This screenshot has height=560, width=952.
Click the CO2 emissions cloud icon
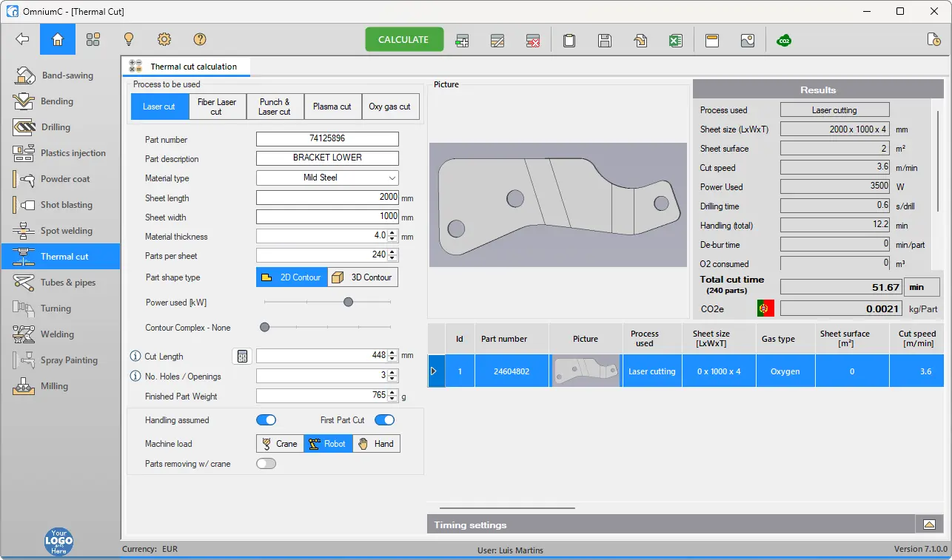(x=784, y=40)
